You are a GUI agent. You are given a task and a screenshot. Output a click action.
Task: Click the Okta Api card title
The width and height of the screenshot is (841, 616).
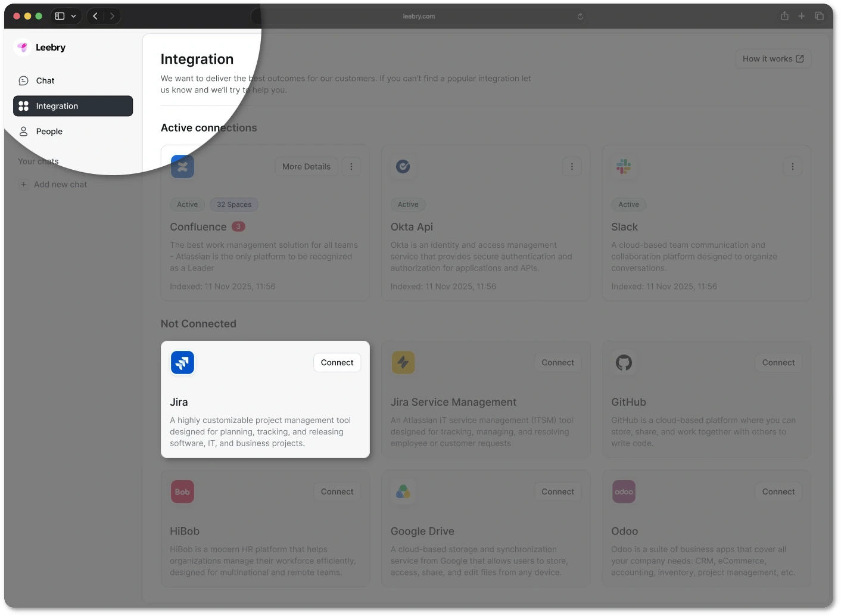click(412, 227)
